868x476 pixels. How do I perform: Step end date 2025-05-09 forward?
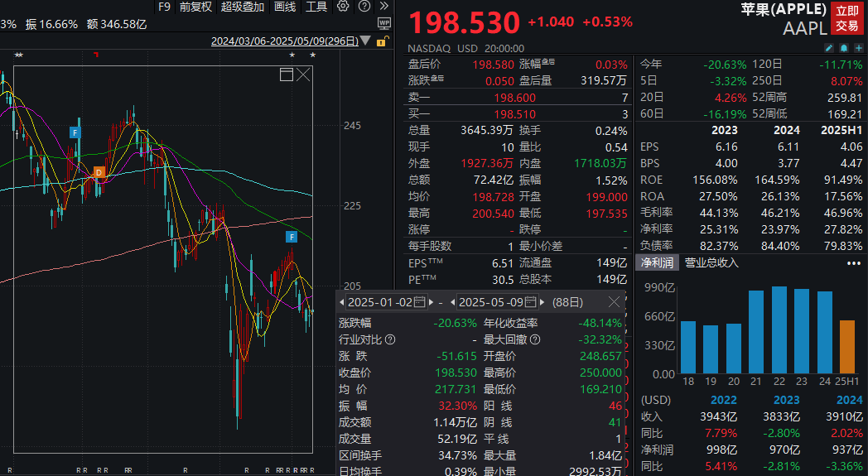coord(542,302)
